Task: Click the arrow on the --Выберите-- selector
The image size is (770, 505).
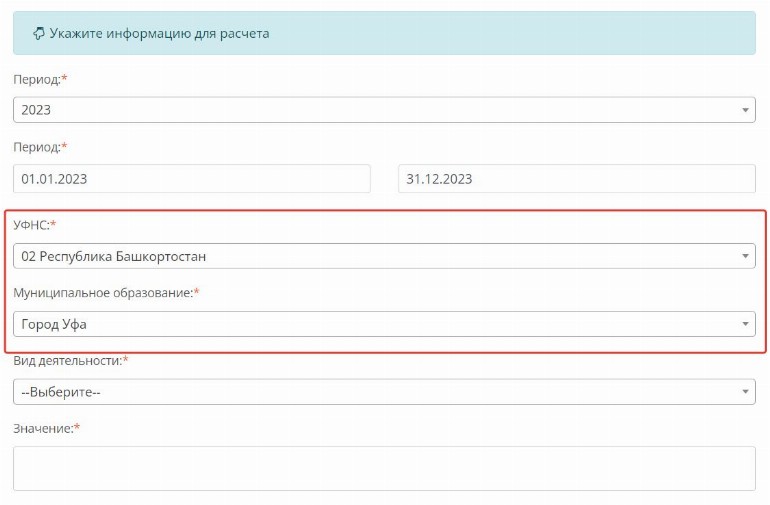Action: [x=746, y=392]
